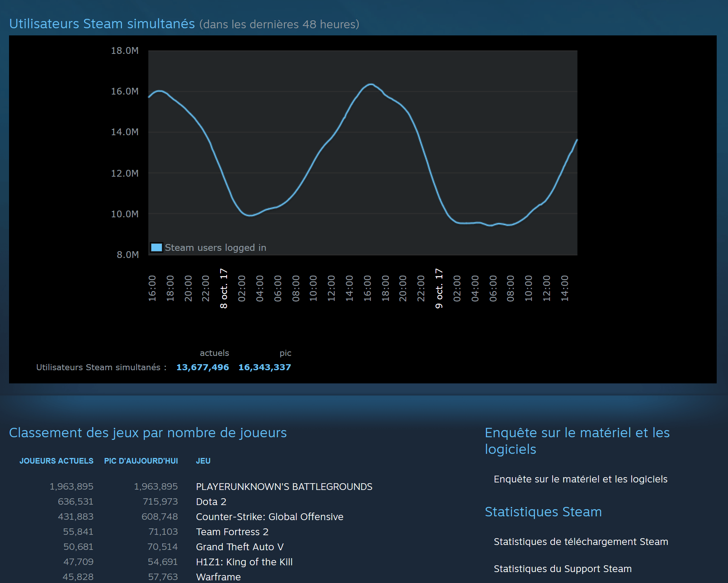Select Counter-Strike: Global Offensive entry
Image resolution: width=728 pixels, height=583 pixels.
(x=270, y=517)
